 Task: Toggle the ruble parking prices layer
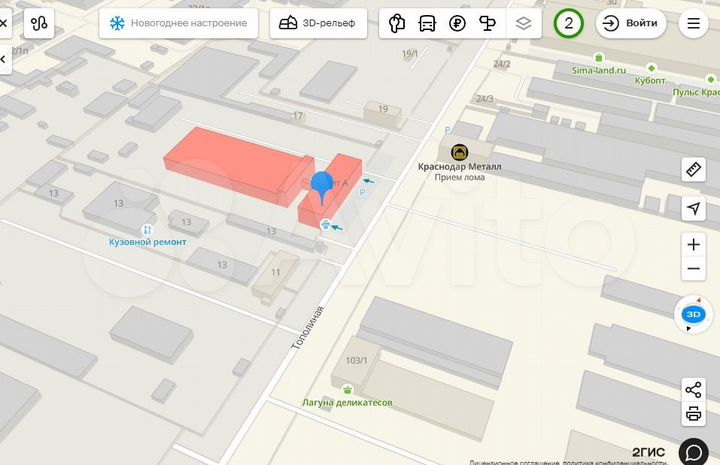click(x=457, y=23)
